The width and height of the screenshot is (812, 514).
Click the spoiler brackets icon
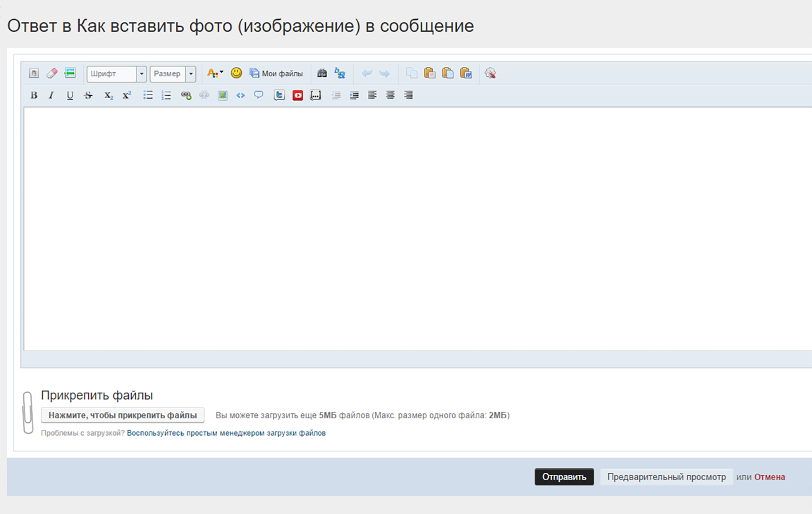[x=316, y=95]
